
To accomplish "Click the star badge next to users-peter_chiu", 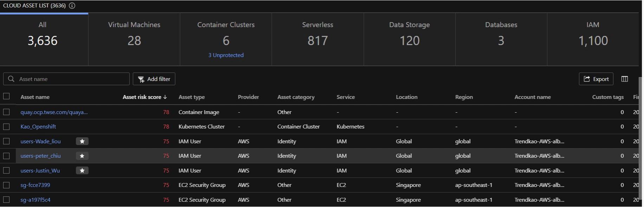I will [x=82, y=156].
